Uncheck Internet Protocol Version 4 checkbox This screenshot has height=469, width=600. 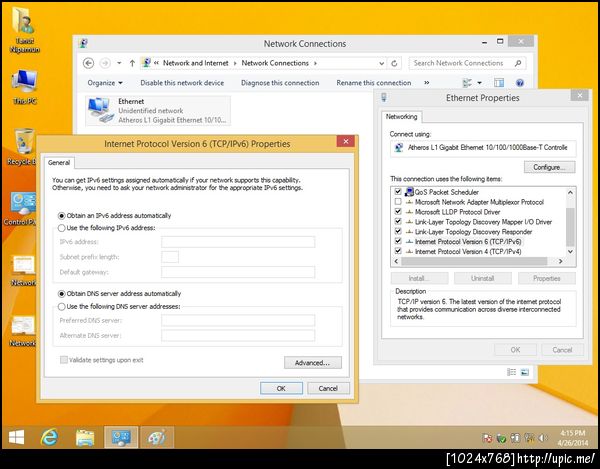tap(398, 251)
